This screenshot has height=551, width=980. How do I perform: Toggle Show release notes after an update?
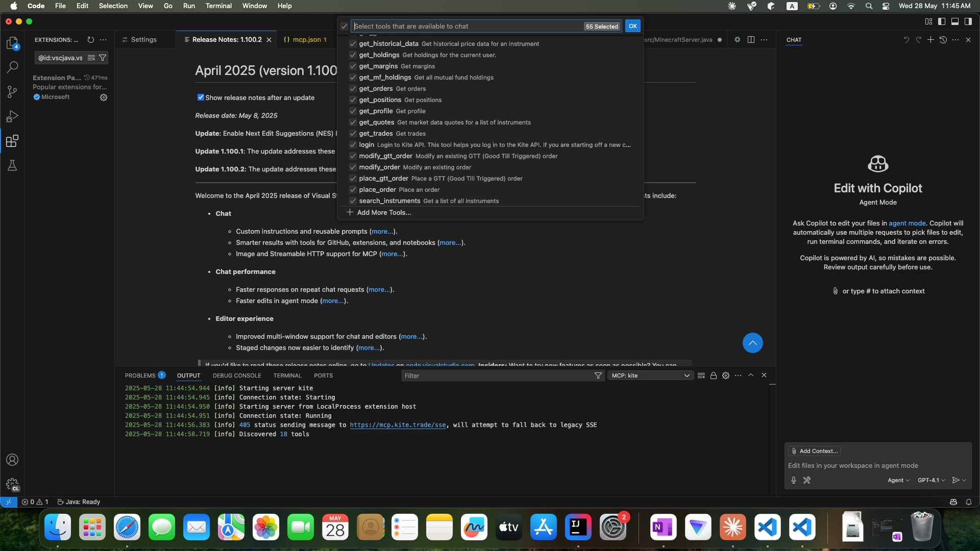(201, 97)
